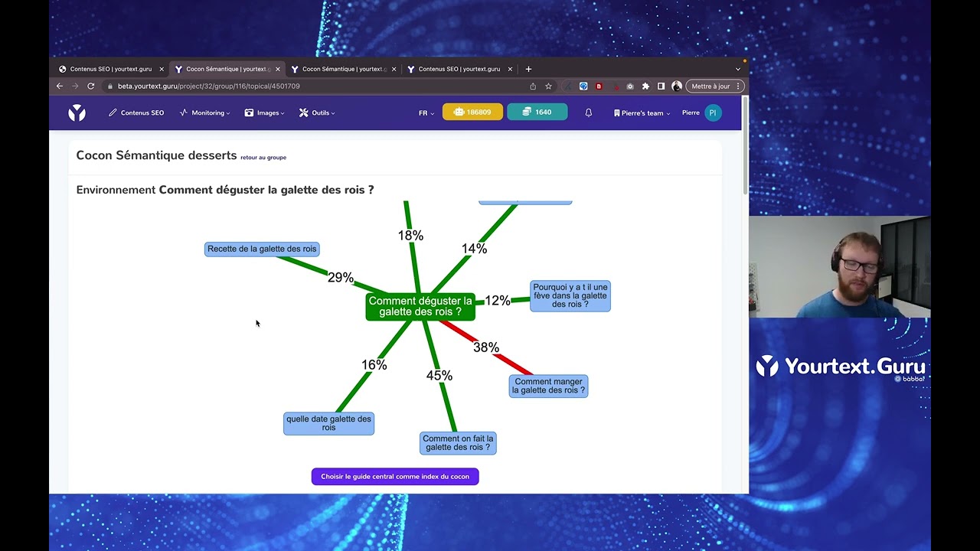The width and height of the screenshot is (980, 551).
Task: Go back with browser back arrow
Action: point(60,86)
